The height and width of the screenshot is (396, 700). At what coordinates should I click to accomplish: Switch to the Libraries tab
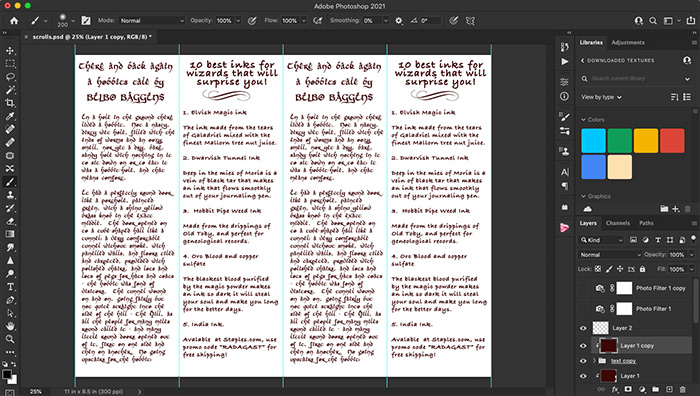(x=591, y=42)
